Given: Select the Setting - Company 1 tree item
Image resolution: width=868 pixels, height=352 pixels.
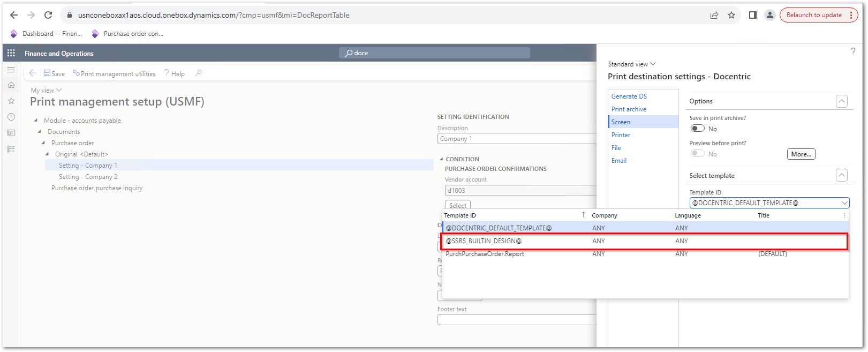Looking at the screenshot, I should coord(239,166).
